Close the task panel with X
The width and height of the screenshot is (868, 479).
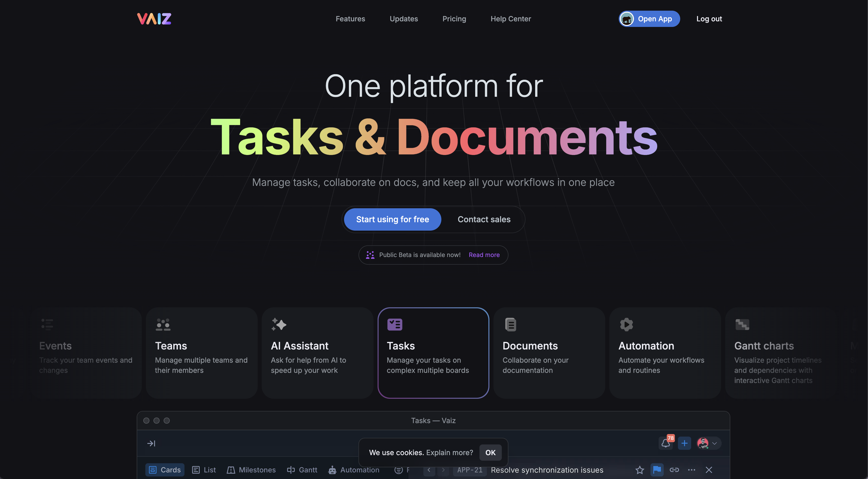pyautogui.click(x=709, y=470)
